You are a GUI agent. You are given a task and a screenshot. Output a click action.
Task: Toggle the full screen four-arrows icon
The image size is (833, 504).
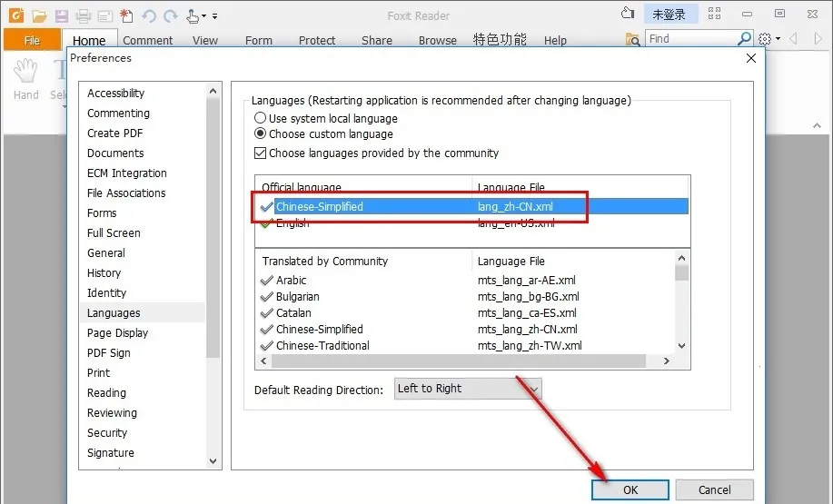[715, 14]
